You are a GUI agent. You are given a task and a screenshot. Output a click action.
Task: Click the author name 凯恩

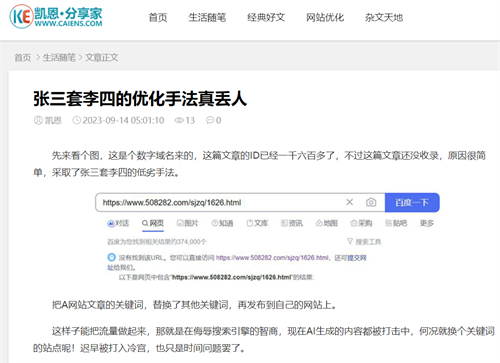53,120
